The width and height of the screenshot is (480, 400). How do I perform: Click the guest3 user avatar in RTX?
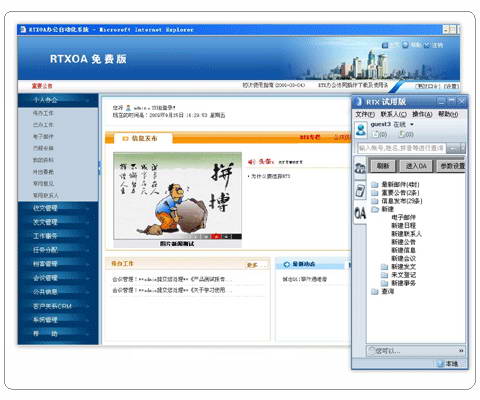(361, 130)
